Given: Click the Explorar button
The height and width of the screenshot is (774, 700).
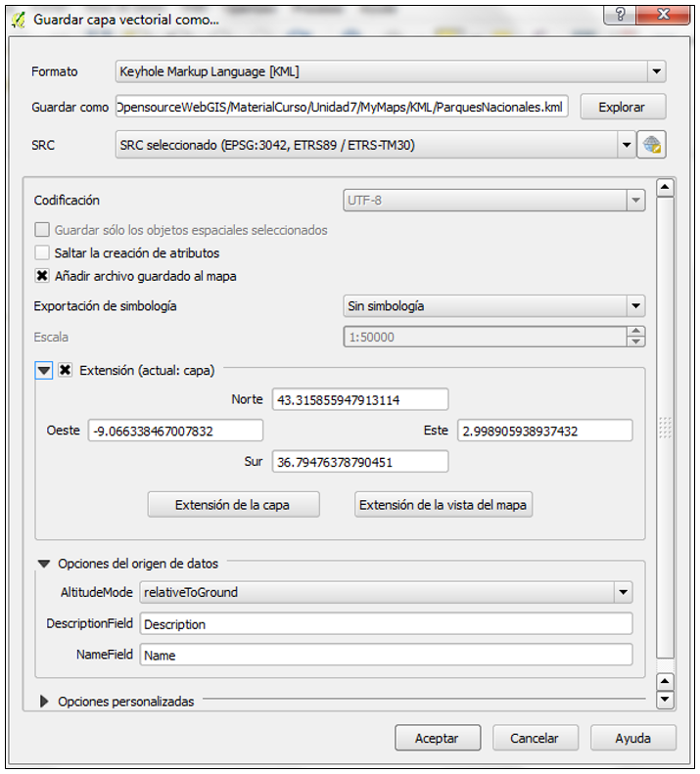Looking at the screenshot, I should point(622,107).
